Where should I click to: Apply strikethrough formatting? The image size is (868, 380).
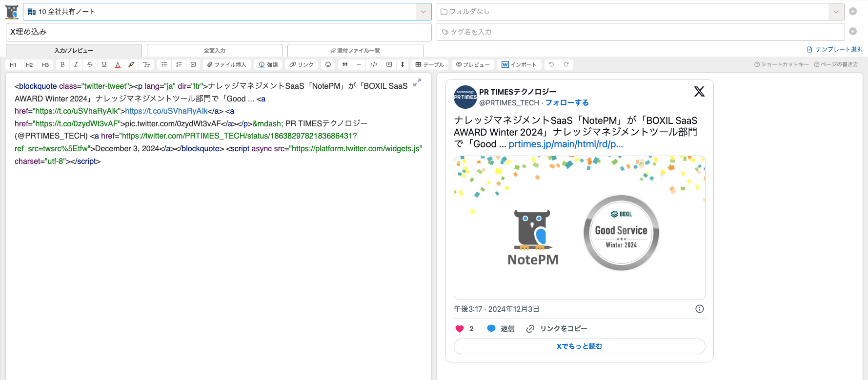coord(90,64)
